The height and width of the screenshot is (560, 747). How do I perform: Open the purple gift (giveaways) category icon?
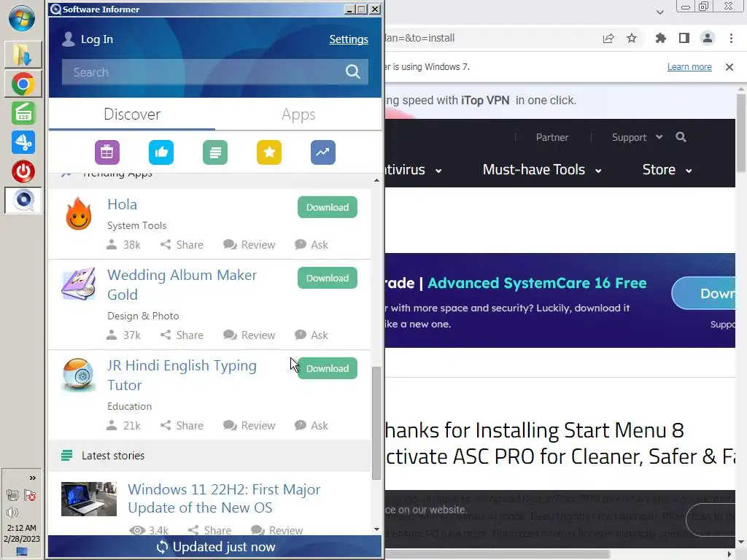pos(107,152)
